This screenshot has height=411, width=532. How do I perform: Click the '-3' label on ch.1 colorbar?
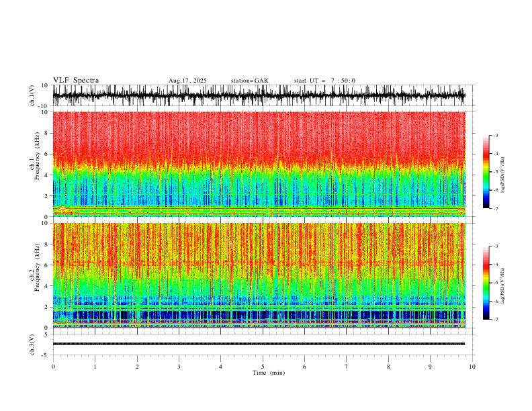click(496, 135)
